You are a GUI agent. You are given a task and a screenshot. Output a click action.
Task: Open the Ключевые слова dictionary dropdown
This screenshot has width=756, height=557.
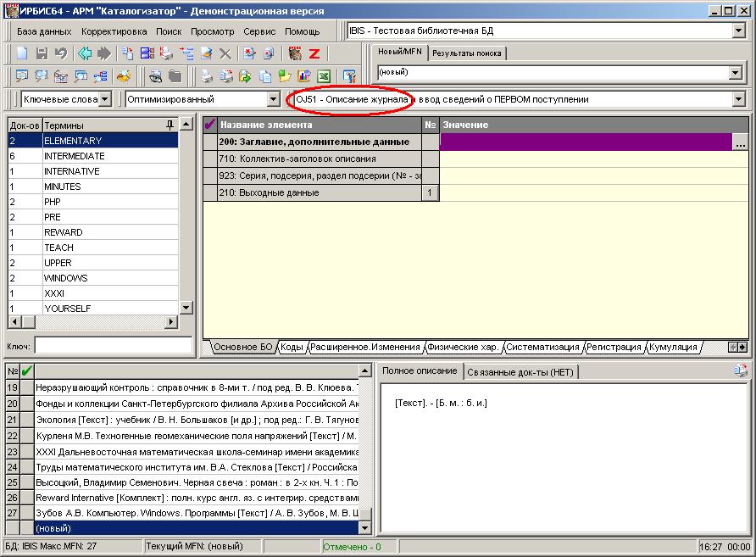(x=104, y=99)
